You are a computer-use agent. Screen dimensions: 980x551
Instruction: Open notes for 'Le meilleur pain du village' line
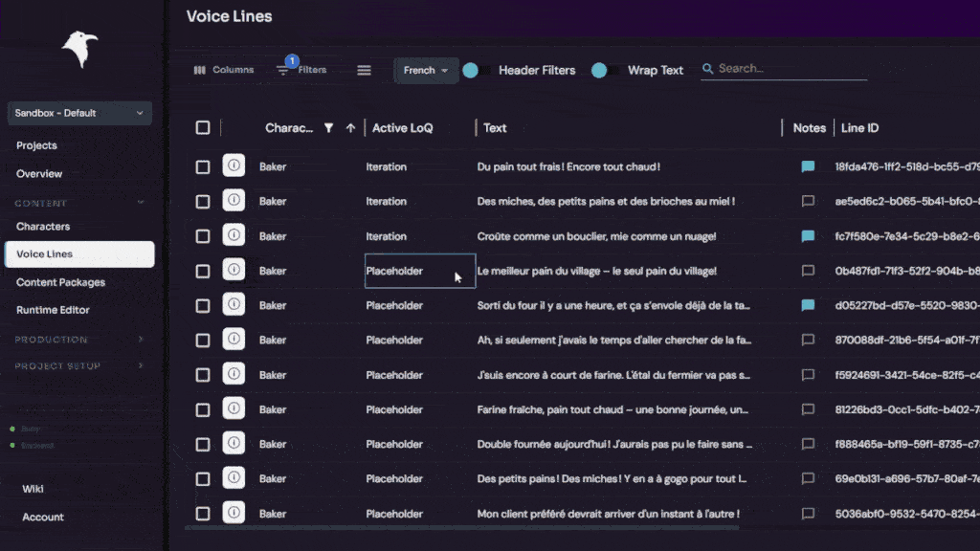pyautogui.click(x=808, y=271)
